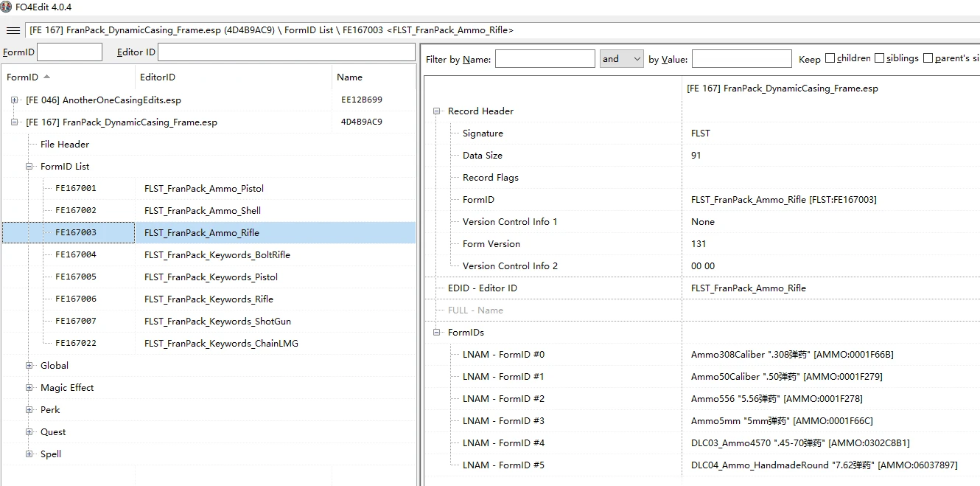The width and height of the screenshot is (980, 486).
Task: Click the DLC03_Ammo4570 entry value
Action: pyautogui.click(x=800, y=442)
